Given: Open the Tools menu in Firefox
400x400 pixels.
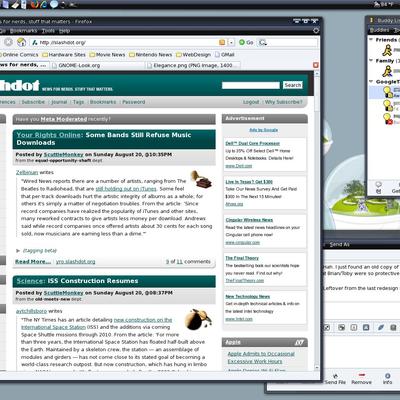Looking at the screenshot, I should coord(48,31).
